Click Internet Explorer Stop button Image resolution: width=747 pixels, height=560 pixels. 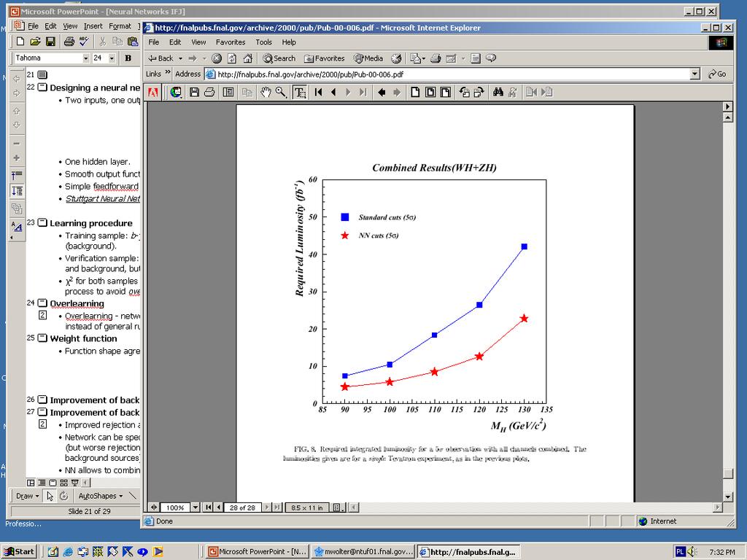click(x=217, y=58)
